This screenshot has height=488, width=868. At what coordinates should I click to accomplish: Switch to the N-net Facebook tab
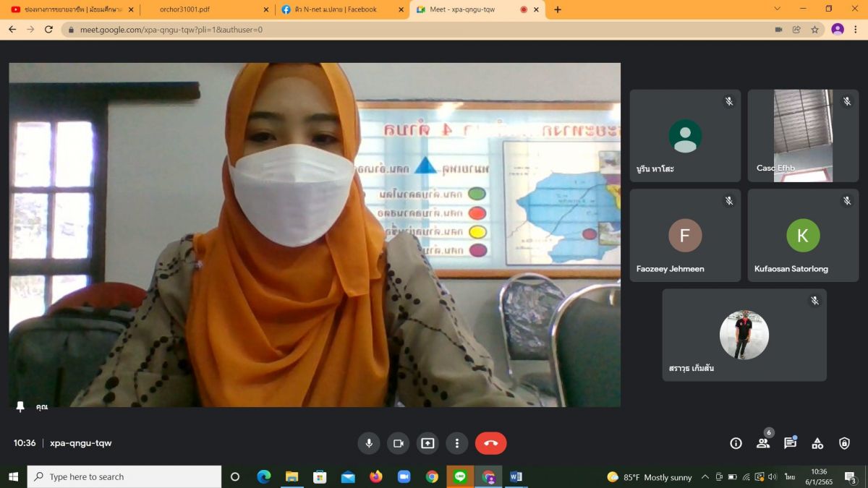pyautogui.click(x=336, y=9)
